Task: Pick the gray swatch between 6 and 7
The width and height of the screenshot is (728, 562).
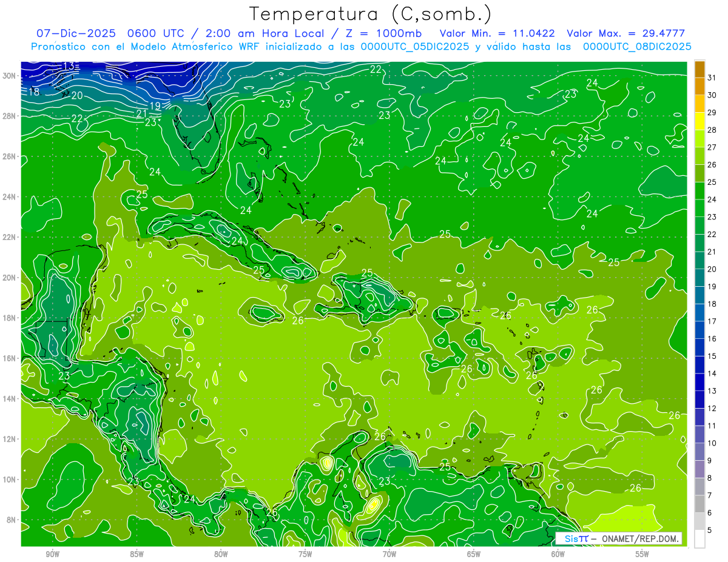Action: [x=699, y=504]
